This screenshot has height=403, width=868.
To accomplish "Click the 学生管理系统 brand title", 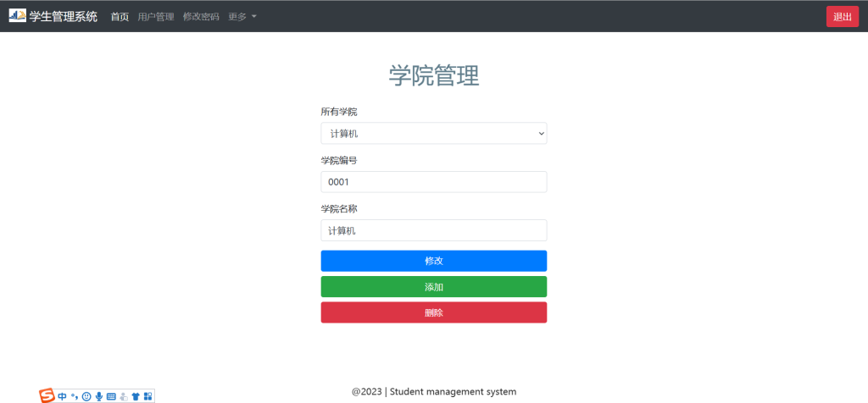I will pyautogui.click(x=63, y=17).
